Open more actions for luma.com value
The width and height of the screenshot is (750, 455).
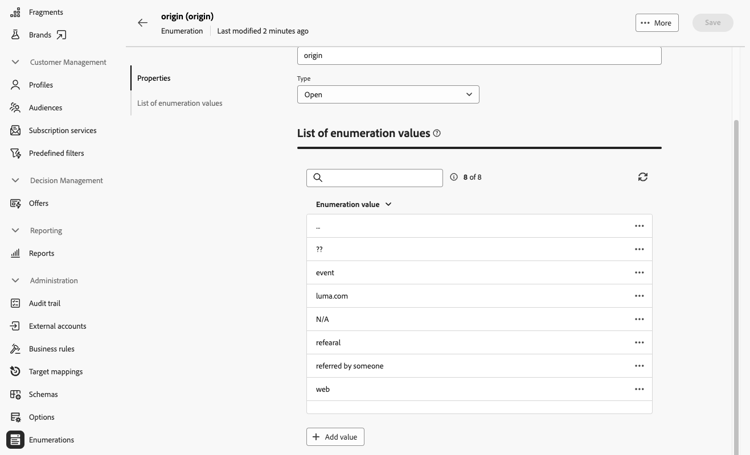(639, 296)
